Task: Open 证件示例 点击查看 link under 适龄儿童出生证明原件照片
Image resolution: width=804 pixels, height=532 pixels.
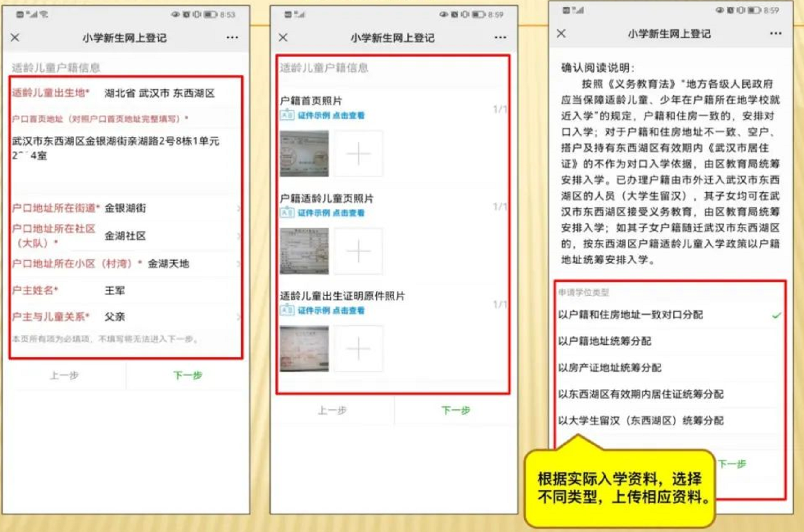Action: pos(331,310)
